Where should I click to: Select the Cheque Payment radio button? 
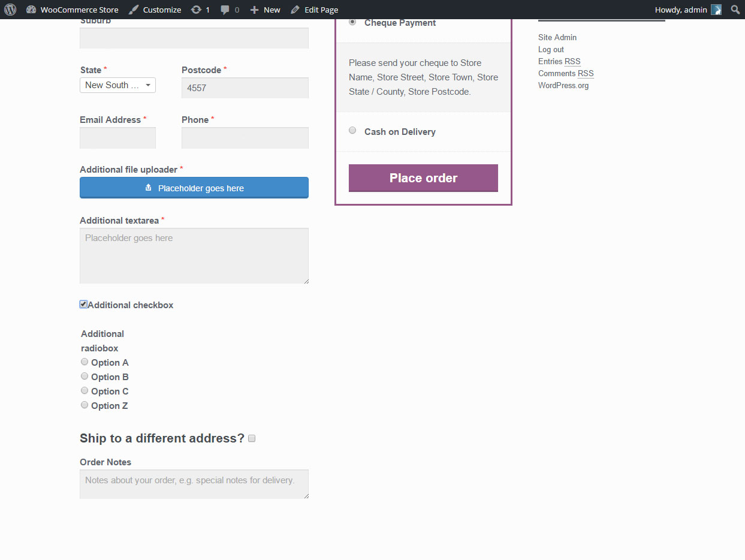click(x=352, y=22)
